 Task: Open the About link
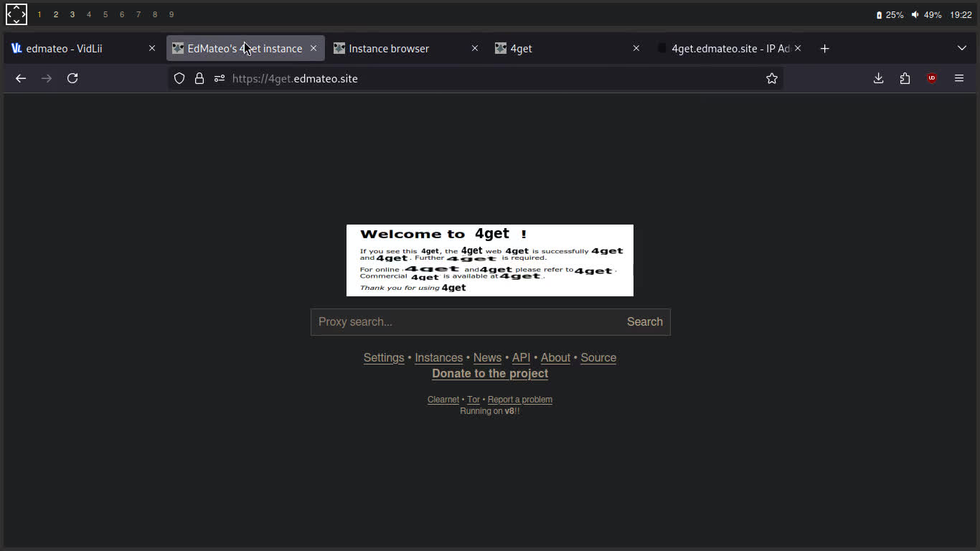pos(555,358)
